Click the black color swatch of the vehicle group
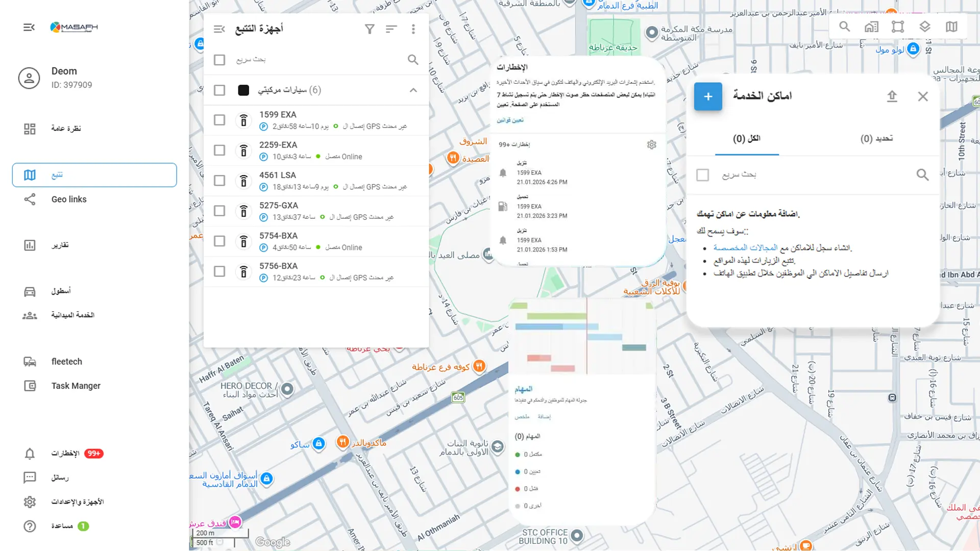Viewport: 980px width, 551px height. coord(243,90)
